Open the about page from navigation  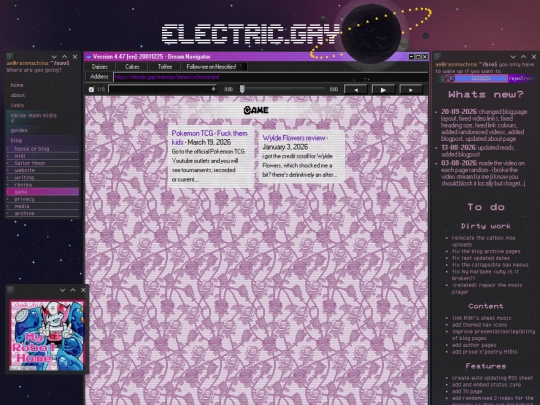(18, 95)
